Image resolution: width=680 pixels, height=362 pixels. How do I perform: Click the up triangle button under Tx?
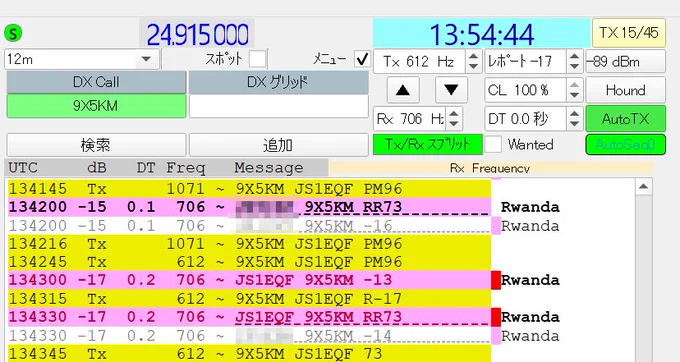click(403, 90)
